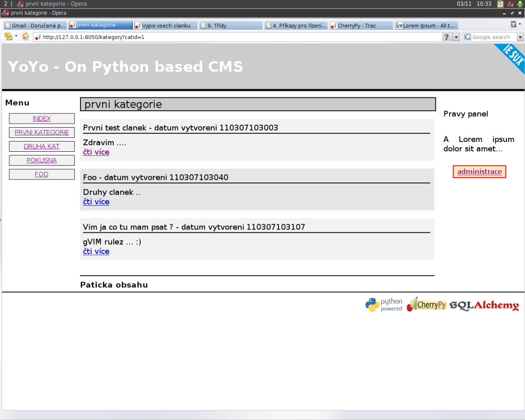Select the prvni kategorie tab
The height and width of the screenshot is (420, 525).
pos(100,25)
